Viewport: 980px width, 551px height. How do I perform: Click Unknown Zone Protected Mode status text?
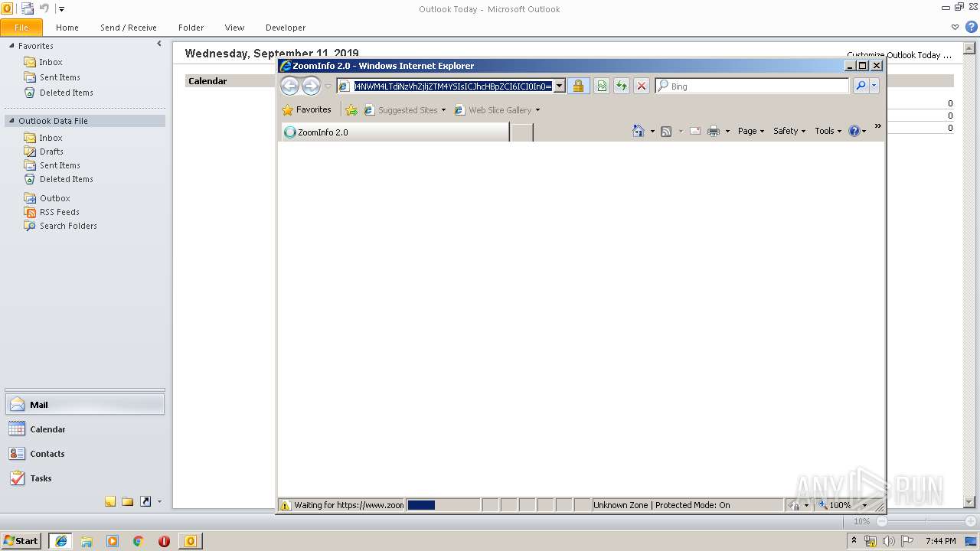pyautogui.click(x=661, y=505)
